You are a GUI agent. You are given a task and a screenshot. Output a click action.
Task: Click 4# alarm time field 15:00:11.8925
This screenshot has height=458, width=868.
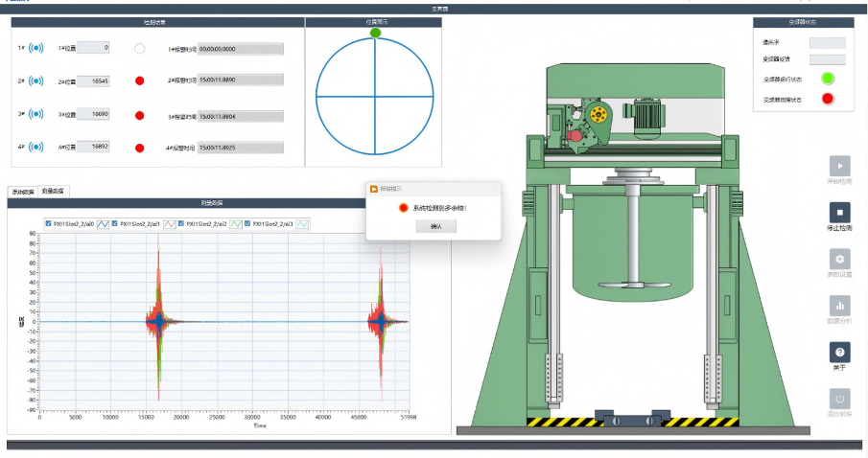click(240, 148)
